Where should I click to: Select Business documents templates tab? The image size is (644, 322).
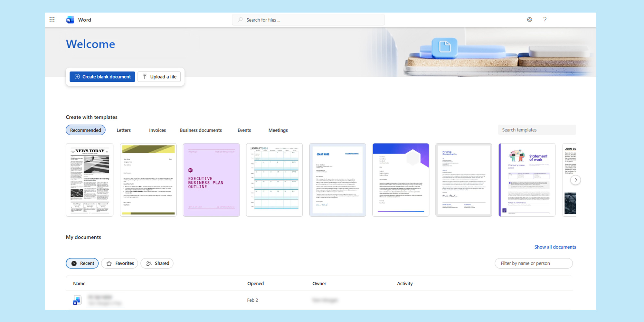tap(201, 130)
